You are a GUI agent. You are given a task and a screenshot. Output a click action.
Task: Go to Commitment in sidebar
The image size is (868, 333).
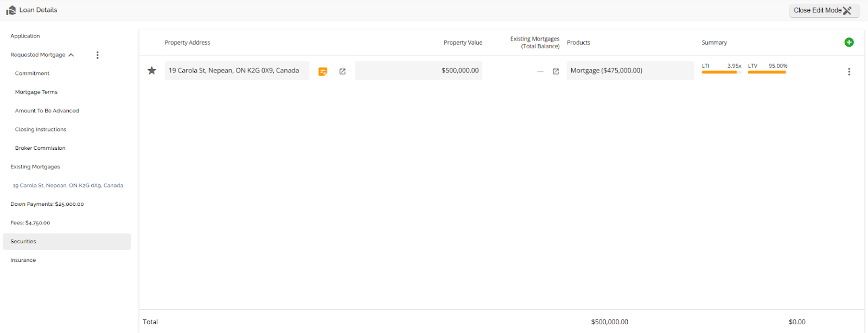click(32, 73)
